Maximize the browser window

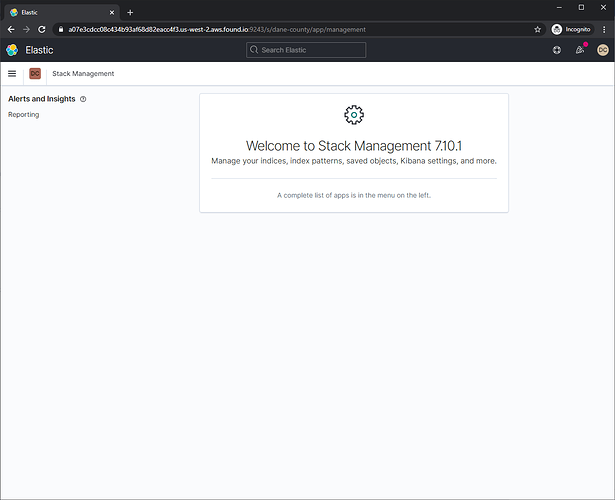point(581,7)
